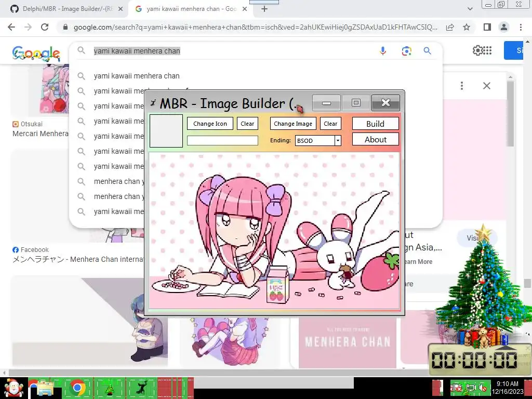
Task: Click the blue search magnifier button
Action: pos(427,51)
